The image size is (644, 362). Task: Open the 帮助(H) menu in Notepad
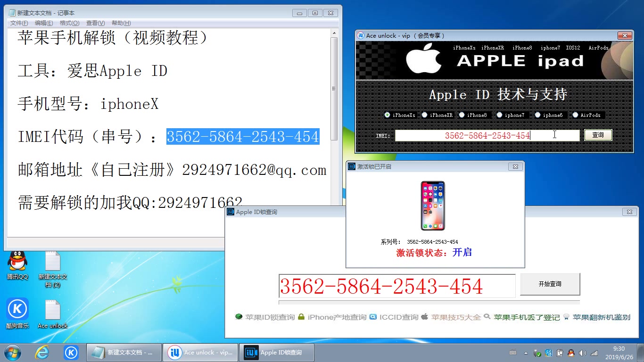(x=121, y=23)
